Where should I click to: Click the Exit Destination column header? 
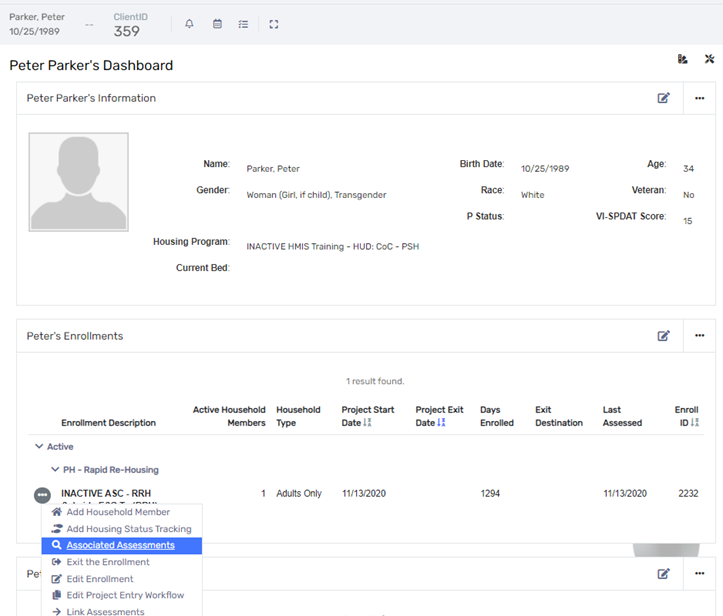(559, 416)
